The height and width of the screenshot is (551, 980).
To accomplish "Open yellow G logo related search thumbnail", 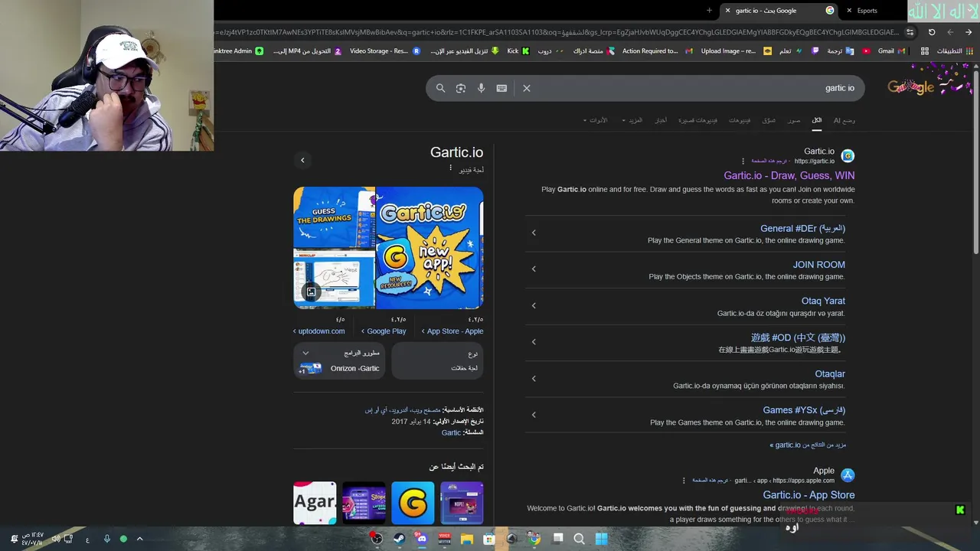I will pos(413,503).
